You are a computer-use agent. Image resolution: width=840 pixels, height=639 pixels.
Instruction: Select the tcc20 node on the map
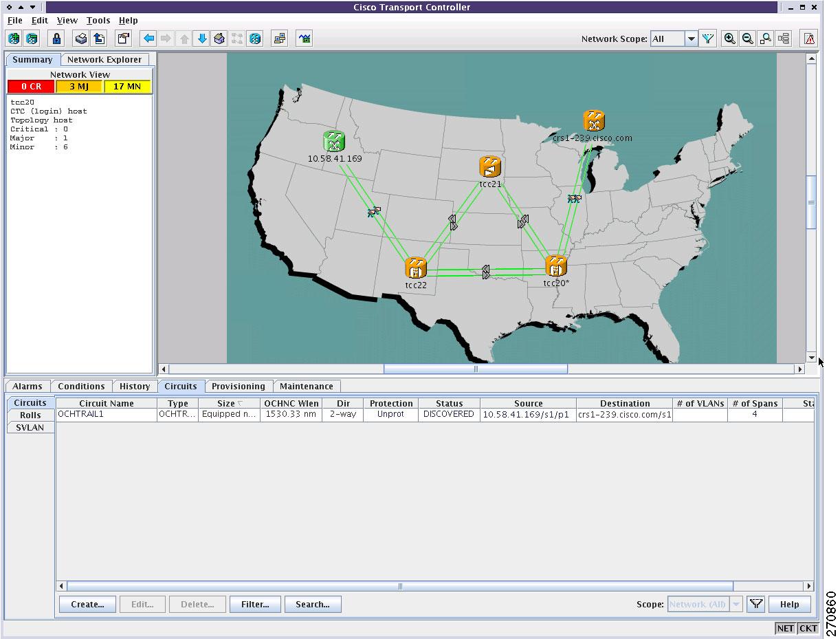[x=556, y=266]
